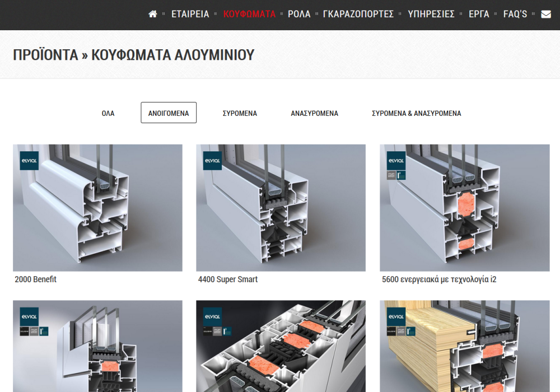Click the Elvial logo on the 5600 image
This screenshot has height=392, width=560.
[396, 161]
